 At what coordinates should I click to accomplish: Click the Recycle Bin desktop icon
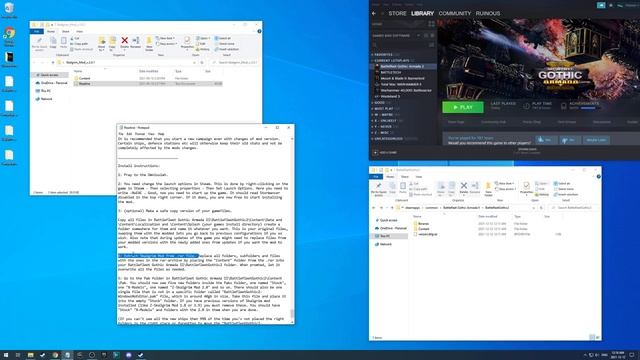click(9, 10)
